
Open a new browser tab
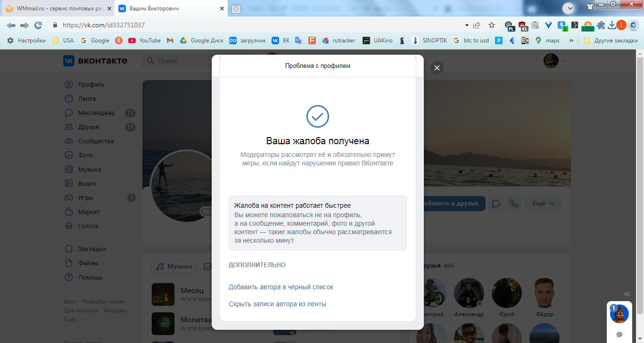click(x=236, y=9)
